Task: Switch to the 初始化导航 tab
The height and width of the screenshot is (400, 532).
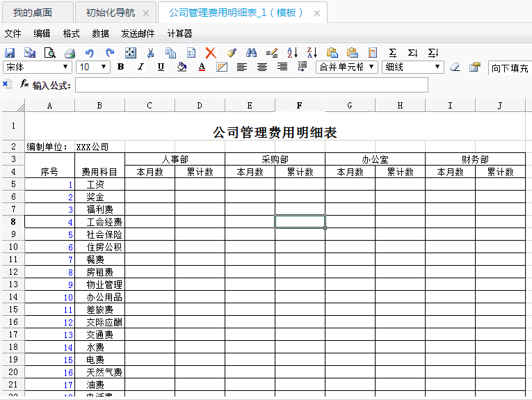Action: coord(111,13)
